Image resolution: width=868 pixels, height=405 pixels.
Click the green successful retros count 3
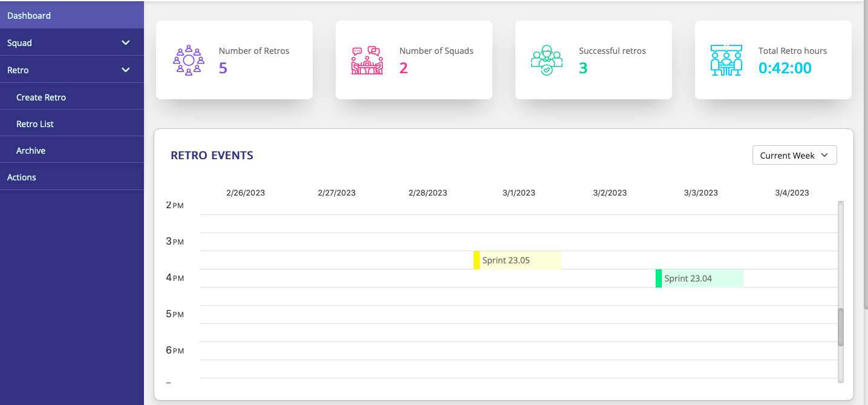pos(582,68)
